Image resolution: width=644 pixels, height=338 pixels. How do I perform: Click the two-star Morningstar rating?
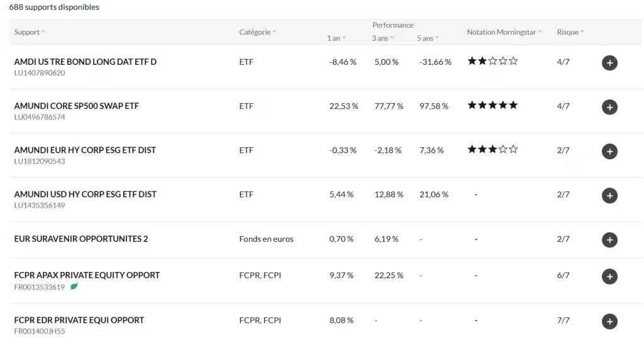point(492,61)
